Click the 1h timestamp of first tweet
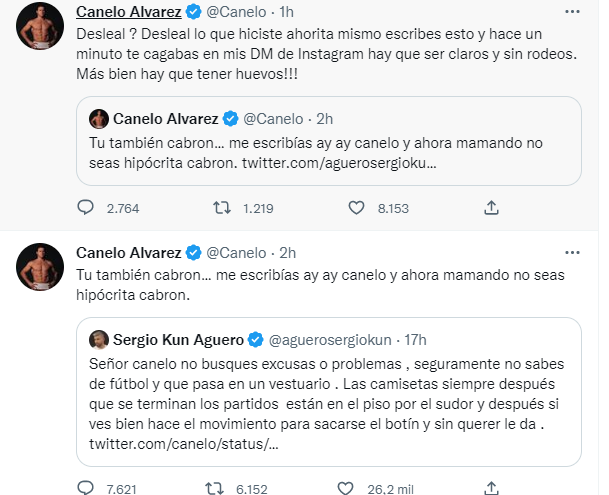 (285, 11)
